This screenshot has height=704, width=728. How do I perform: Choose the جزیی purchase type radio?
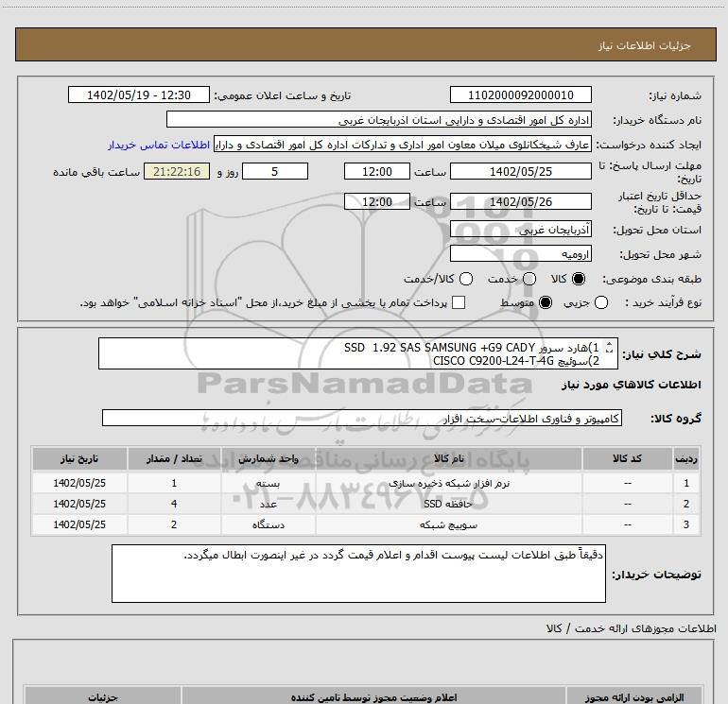pyautogui.click(x=601, y=303)
